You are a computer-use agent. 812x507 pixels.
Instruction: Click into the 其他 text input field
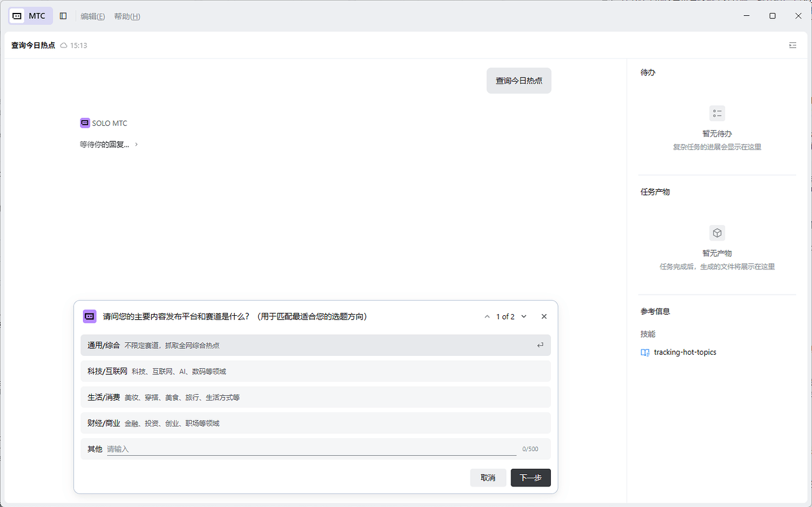(312, 449)
